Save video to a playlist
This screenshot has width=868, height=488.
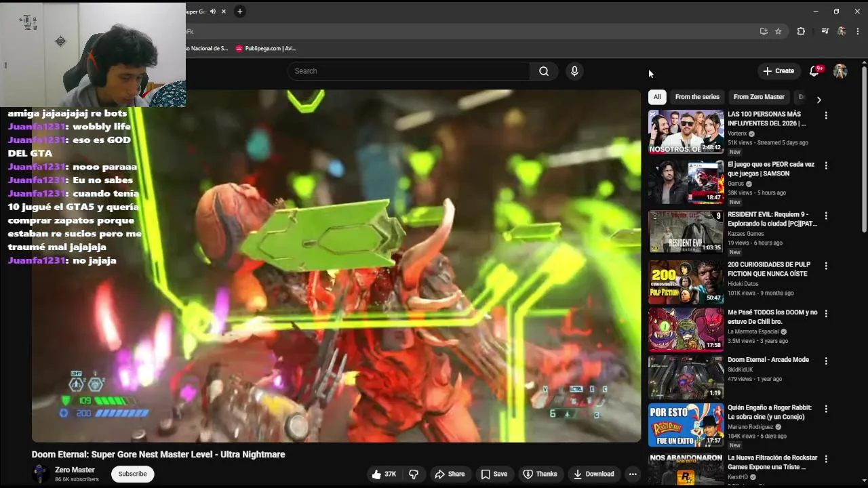494,474
